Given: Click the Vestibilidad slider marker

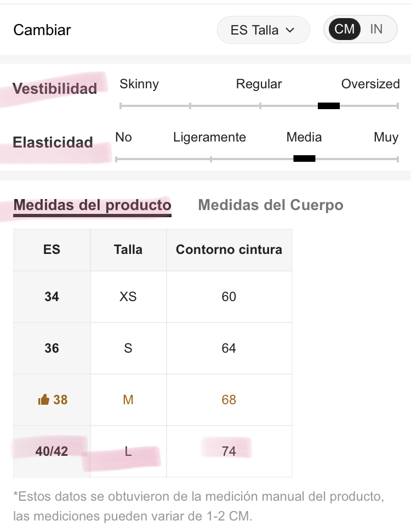Looking at the screenshot, I should click(329, 106).
